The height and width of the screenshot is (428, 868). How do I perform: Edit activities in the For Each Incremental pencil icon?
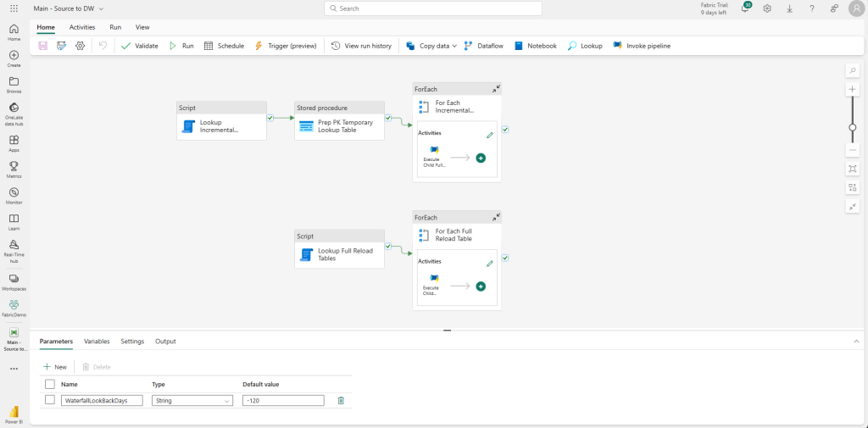[489, 135]
